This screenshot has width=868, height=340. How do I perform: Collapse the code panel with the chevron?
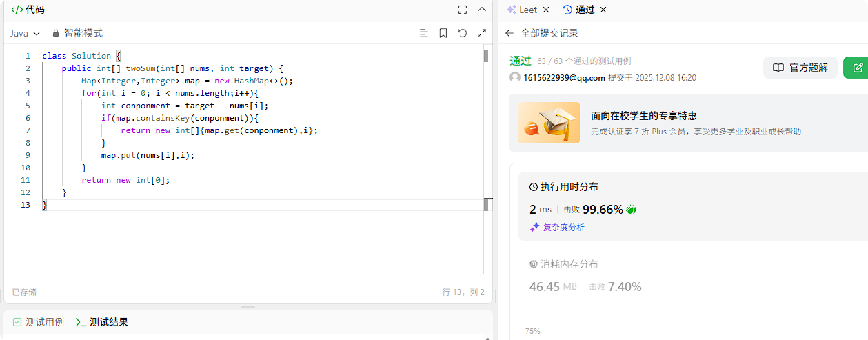coord(482,10)
